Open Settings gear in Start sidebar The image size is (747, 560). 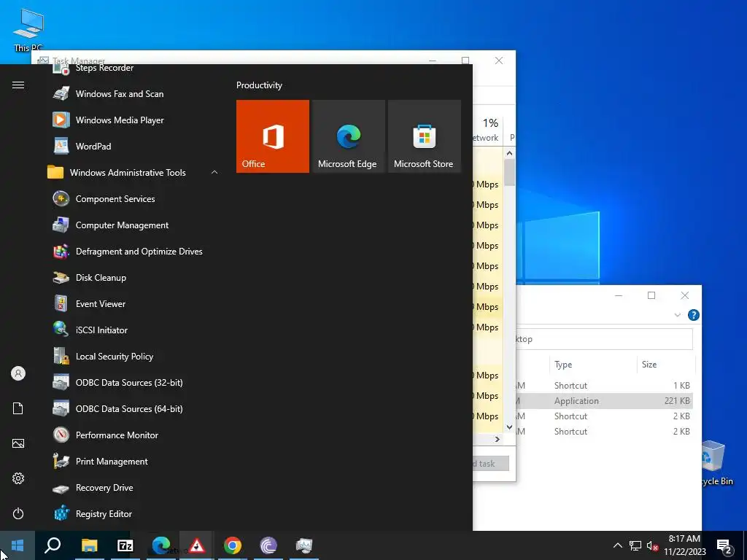pyautogui.click(x=18, y=478)
